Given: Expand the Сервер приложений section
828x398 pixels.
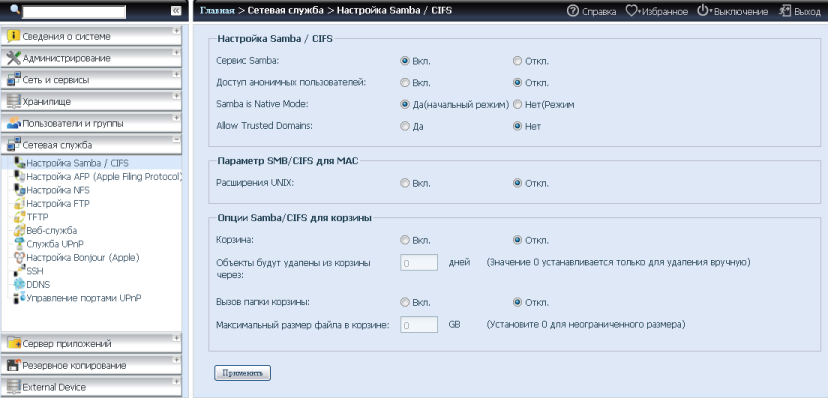Looking at the screenshot, I should pyautogui.click(x=176, y=338).
